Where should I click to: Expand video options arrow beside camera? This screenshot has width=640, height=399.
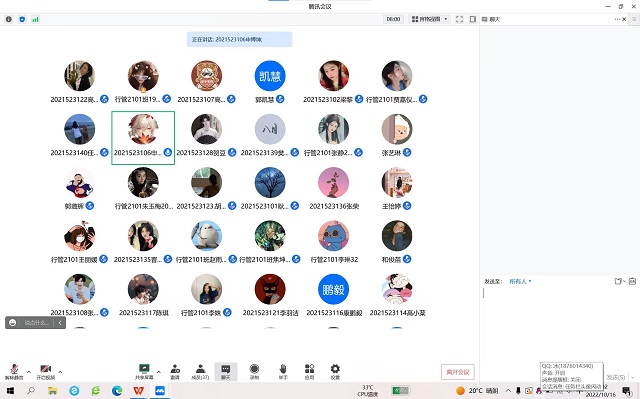pos(60,372)
